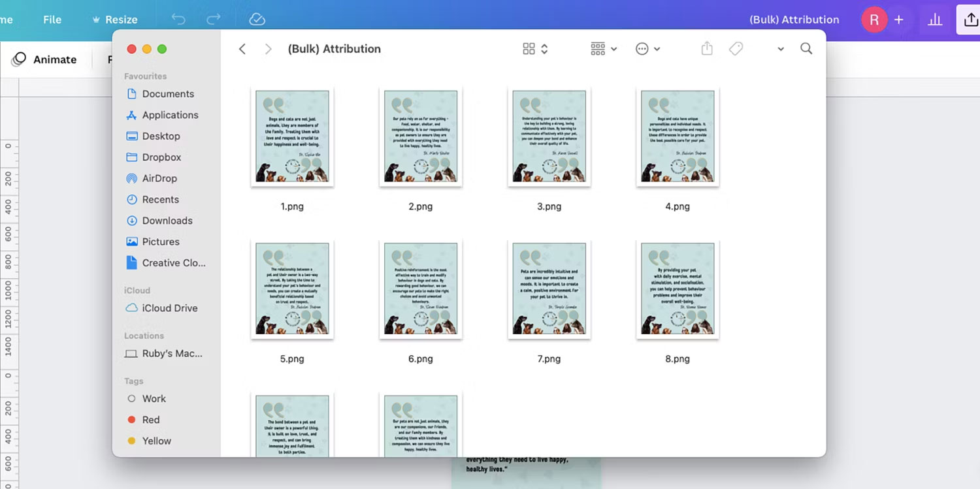View design insights via the chart icon
The width and height of the screenshot is (980, 489).
pos(935,20)
